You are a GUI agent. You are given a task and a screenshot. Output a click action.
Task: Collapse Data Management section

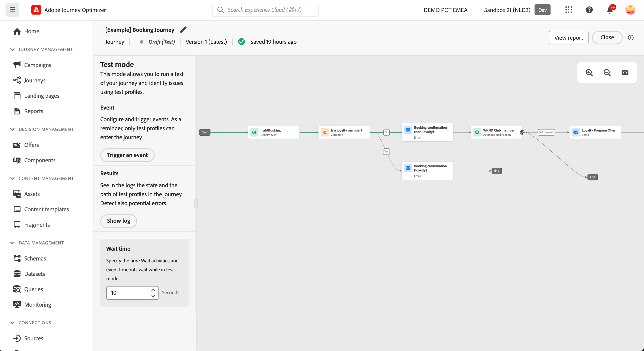pos(12,243)
